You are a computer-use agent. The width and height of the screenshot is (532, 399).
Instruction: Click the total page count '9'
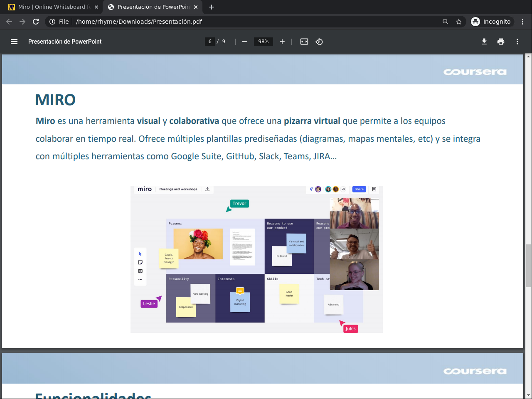click(x=224, y=42)
